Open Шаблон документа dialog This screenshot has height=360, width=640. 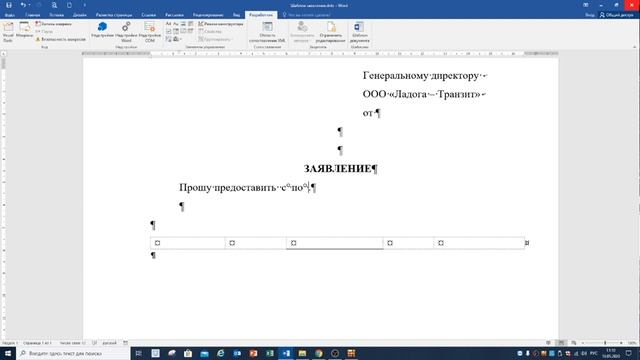tap(359, 32)
